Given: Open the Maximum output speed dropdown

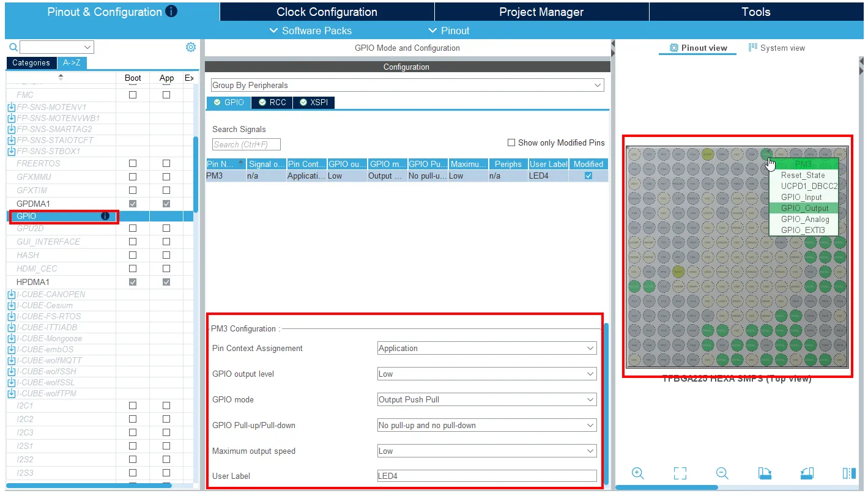Looking at the screenshot, I should click(x=487, y=451).
